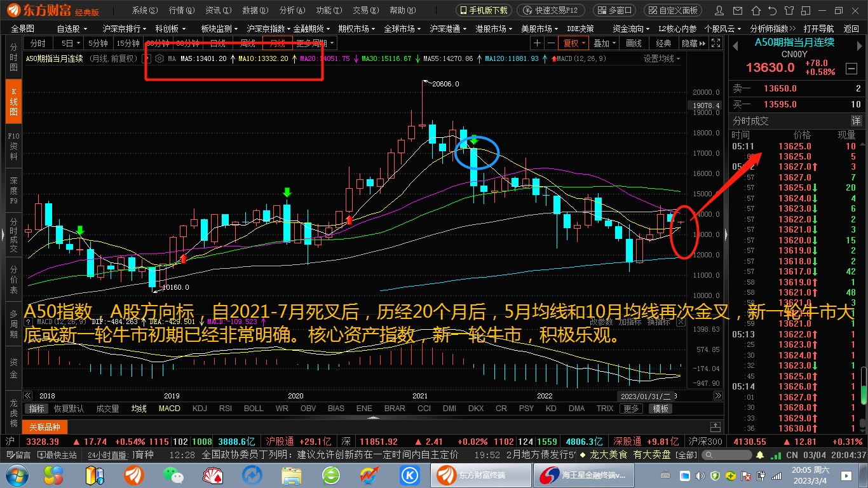Open the 帮助(H) menu
Viewport: 868px width, 488px height.
[x=402, y=10]
